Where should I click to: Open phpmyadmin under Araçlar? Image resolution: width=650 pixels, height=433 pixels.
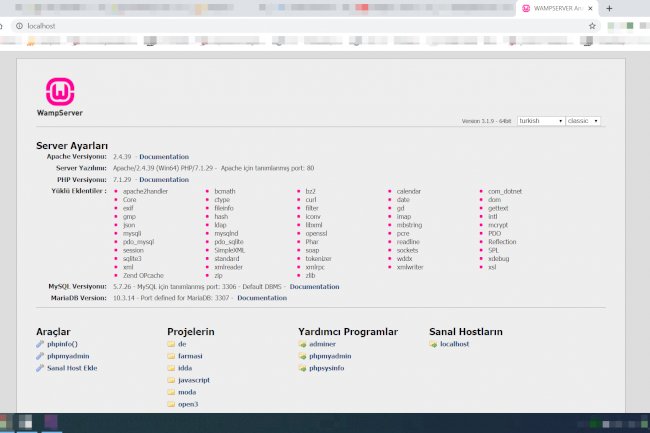[68, 356]
